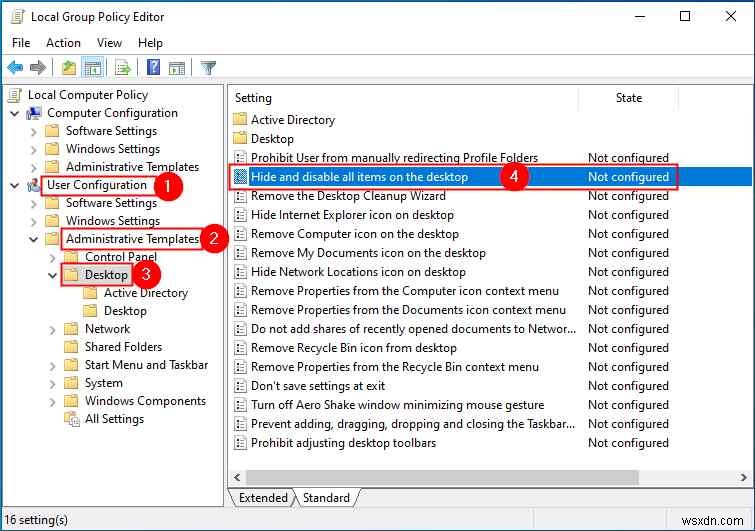Select Remove Properties from the Computer icon context menu

click(x=404, y=291)
